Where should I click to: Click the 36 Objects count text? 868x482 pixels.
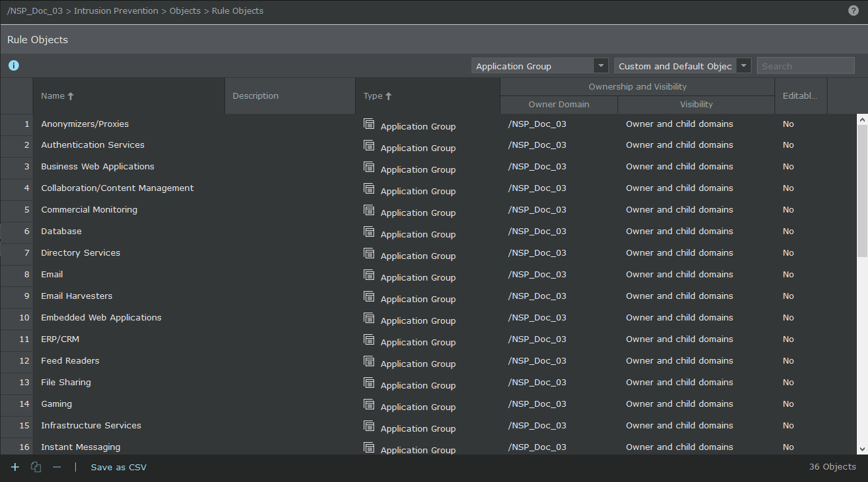pos(832,467)
